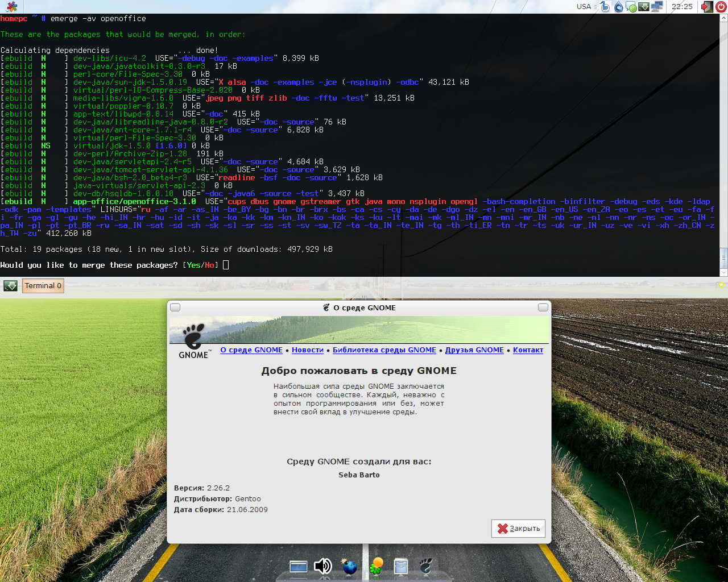Follow the 'Друзья GNOME' link
The height and width of the screenshot is (582, 728).
click(474, 350)
